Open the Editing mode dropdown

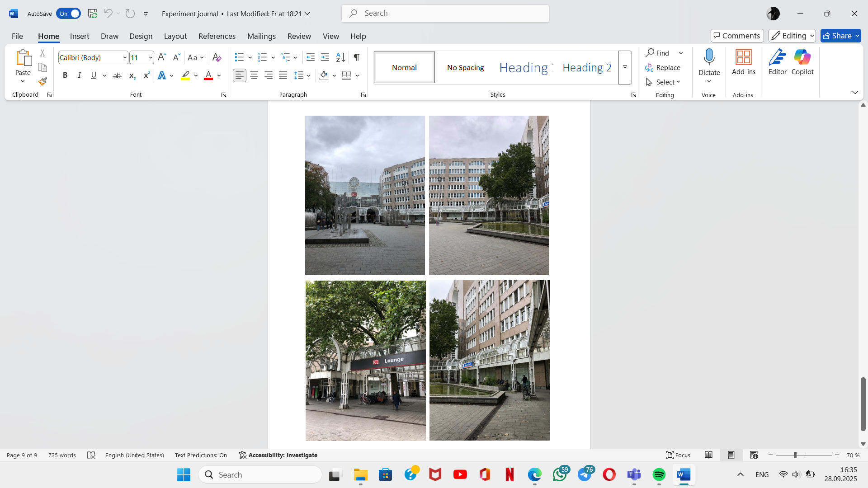[x=792, y=36]
